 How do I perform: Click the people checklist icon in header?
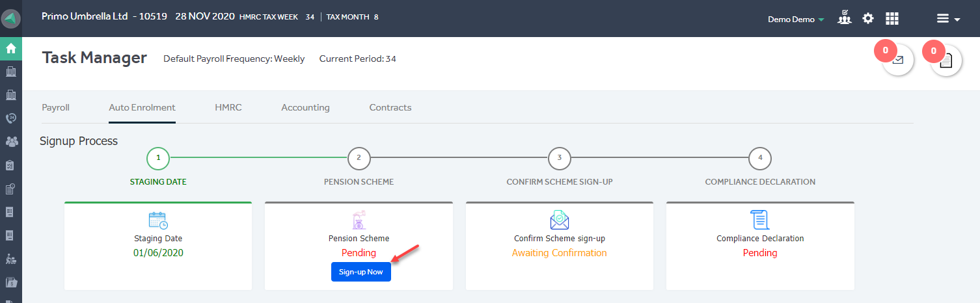click(845, 18)
